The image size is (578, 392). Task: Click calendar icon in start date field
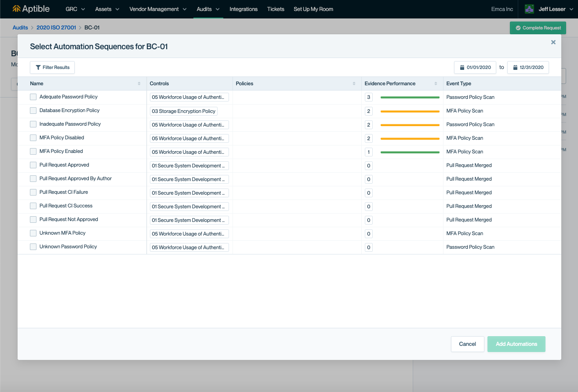pos(462,68)
